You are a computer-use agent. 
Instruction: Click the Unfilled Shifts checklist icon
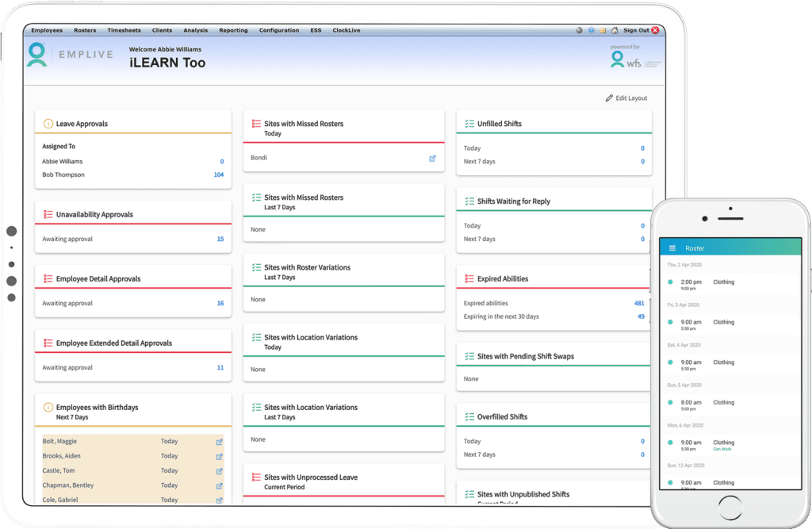coord(469,123)
